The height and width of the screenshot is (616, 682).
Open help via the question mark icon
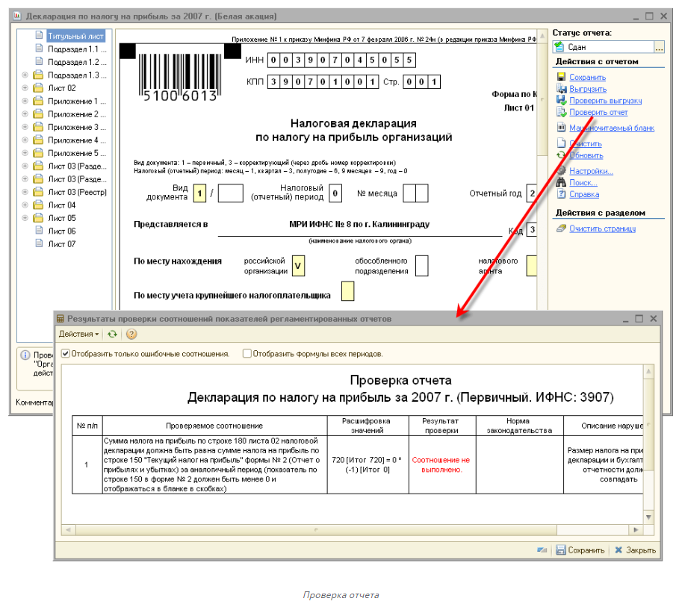point(131,335)
